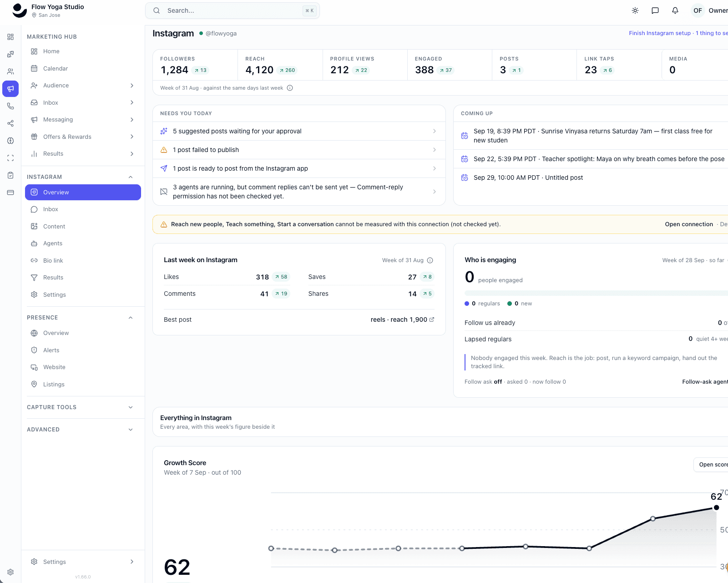Collapse the Instagram sidebar section

131,177
